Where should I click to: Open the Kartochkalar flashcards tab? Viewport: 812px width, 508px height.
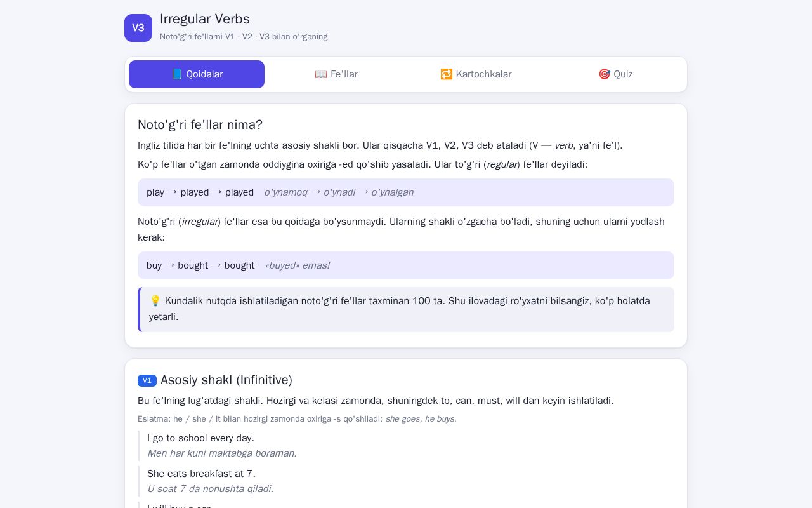476,74
